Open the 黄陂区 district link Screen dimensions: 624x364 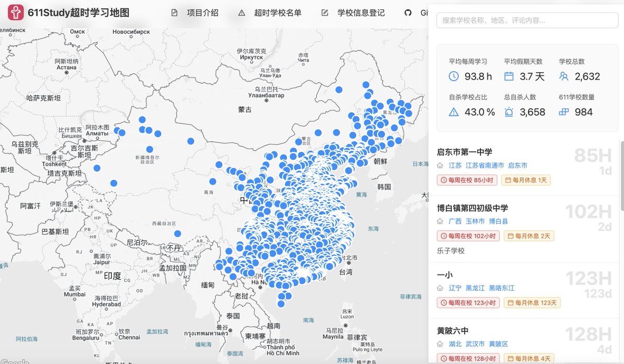pyautogui.click(x=498, y=344)
